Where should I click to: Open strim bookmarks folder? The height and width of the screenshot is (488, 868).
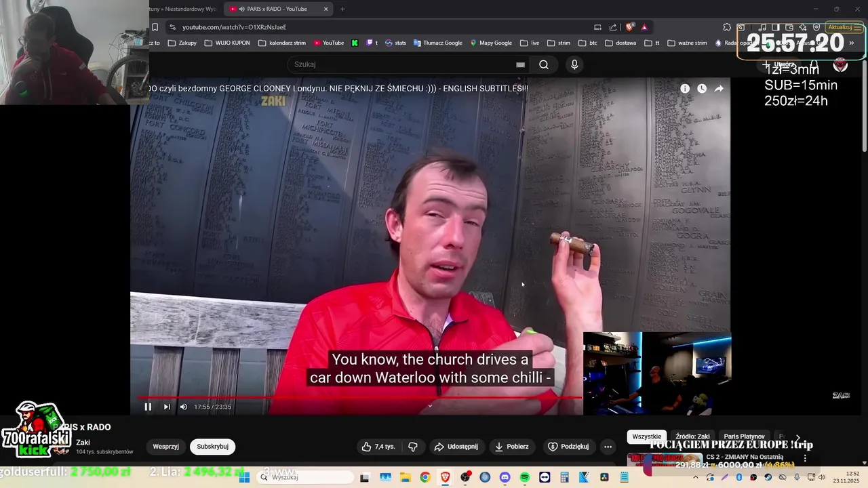(x=559, y=43)
